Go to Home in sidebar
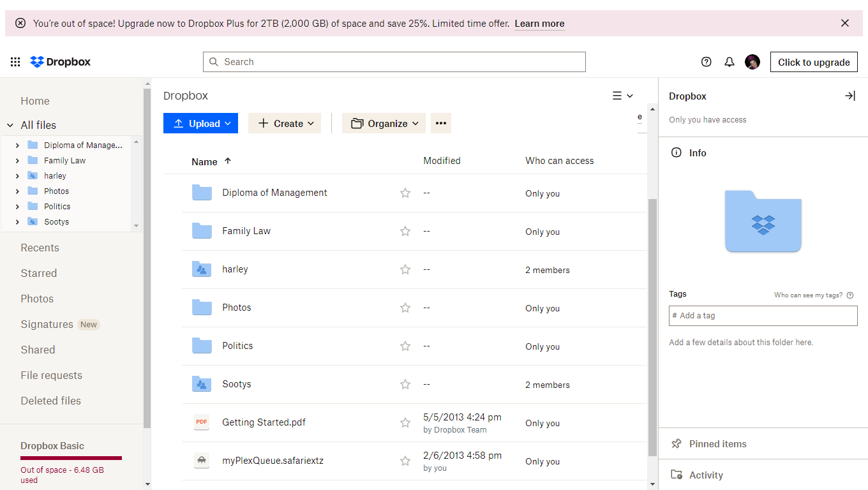Screen dimensions: 868x490 (35, 101)
